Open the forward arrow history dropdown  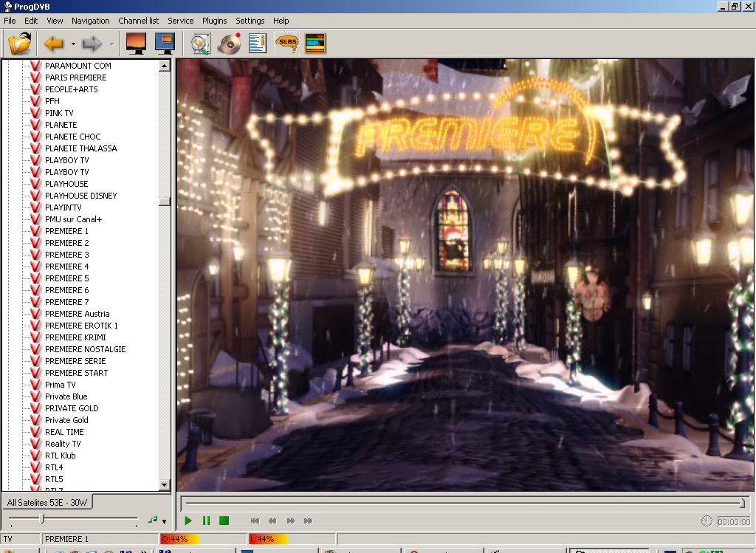point(111,44)
